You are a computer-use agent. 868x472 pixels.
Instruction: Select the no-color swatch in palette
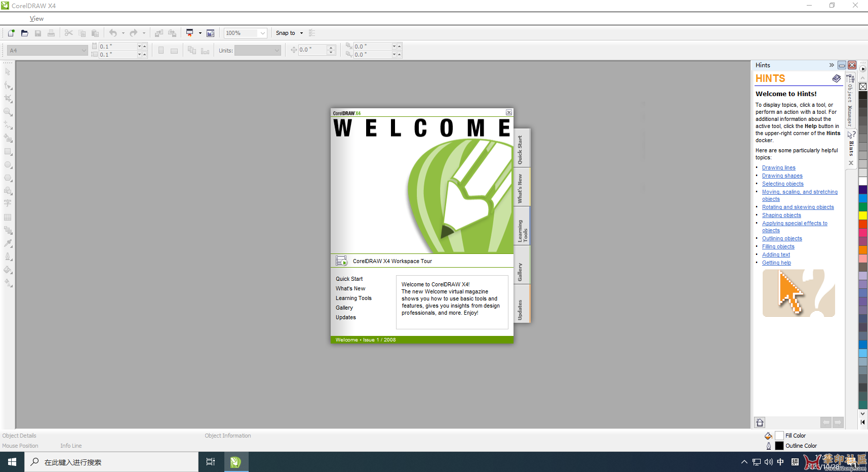pyautogui.click(x=863, y=87)
